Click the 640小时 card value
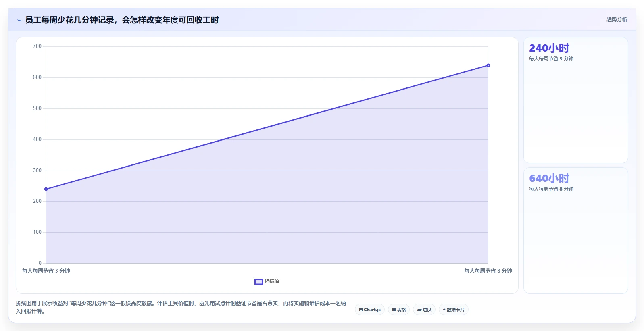The width and height of the screenshot is (644, 331). [x=549, y=178]
